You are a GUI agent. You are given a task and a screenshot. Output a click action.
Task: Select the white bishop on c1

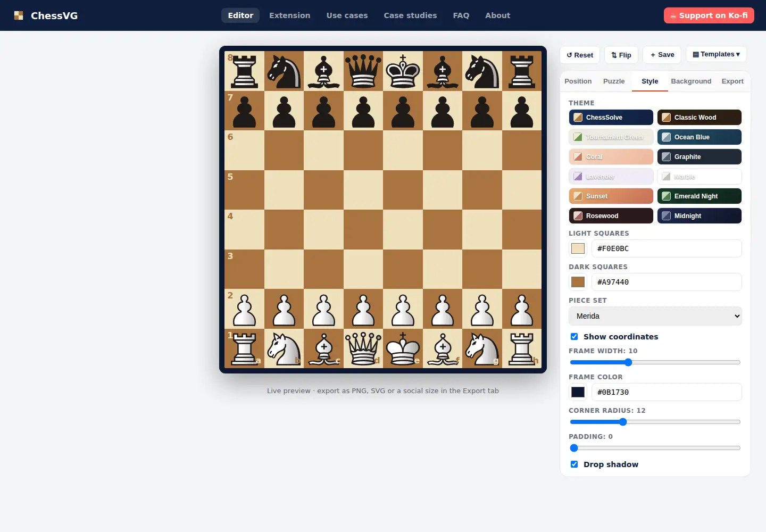tap(323, 348)
